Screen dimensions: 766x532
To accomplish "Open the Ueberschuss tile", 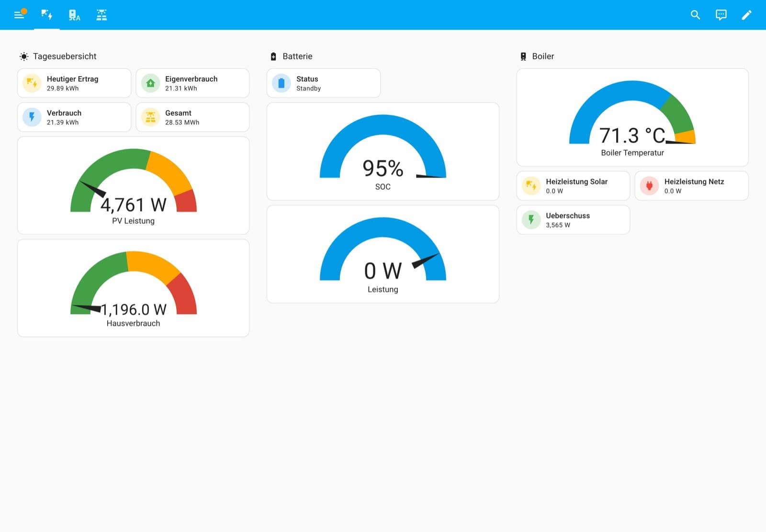I will point(573,220).
